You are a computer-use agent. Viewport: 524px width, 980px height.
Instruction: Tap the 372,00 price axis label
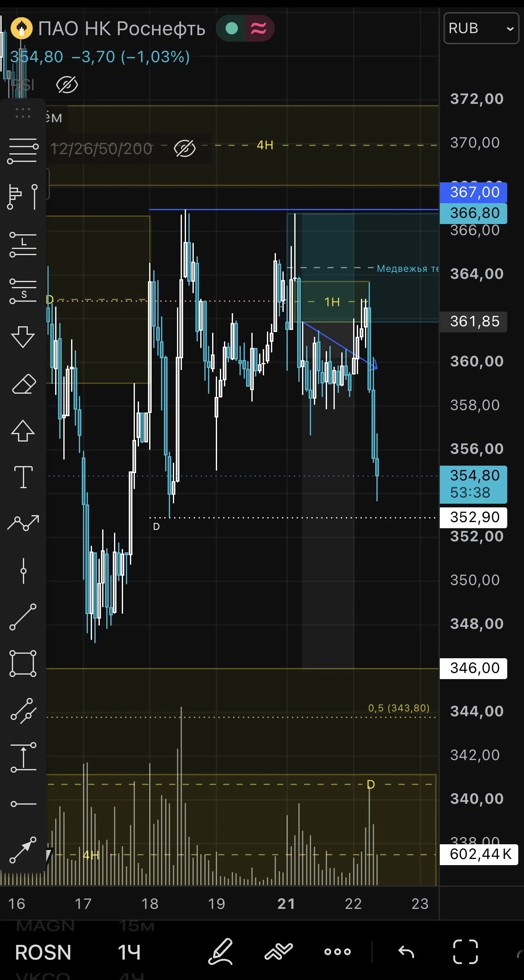[477, 99]
